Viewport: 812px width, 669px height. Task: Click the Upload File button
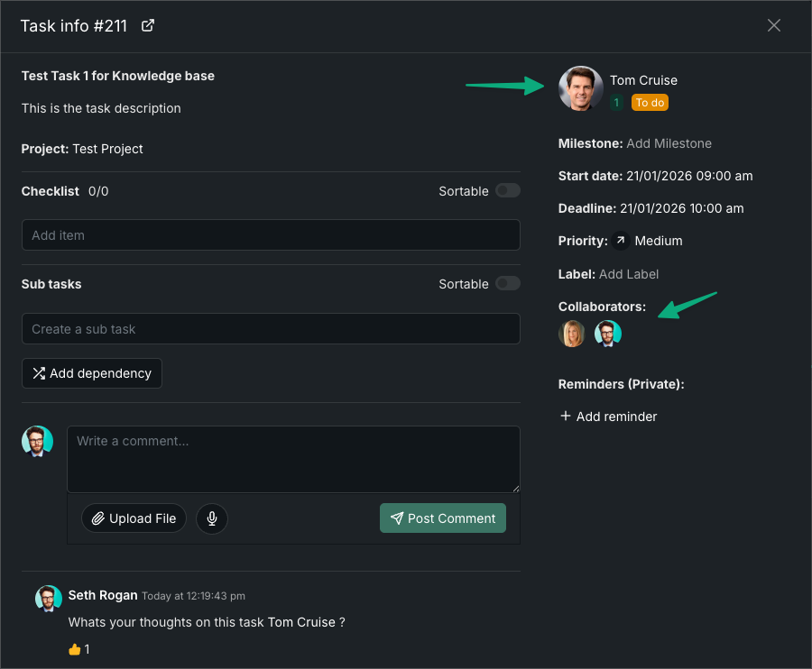click(x=134, y=518)
